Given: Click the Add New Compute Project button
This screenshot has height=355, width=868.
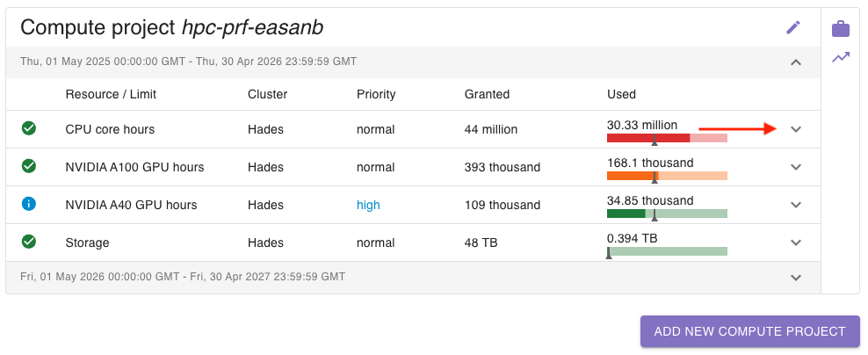Looking at the screenshot, I should (x=749, y=331).
